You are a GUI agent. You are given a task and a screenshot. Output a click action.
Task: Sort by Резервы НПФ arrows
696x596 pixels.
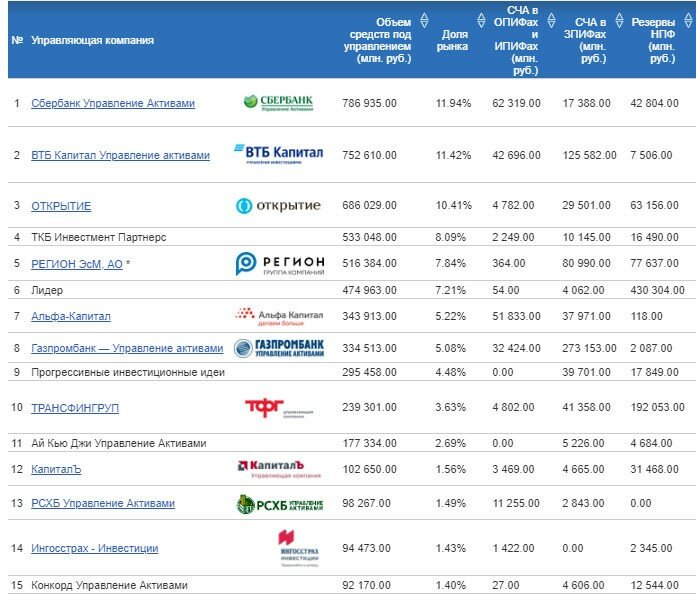point(687,20)
